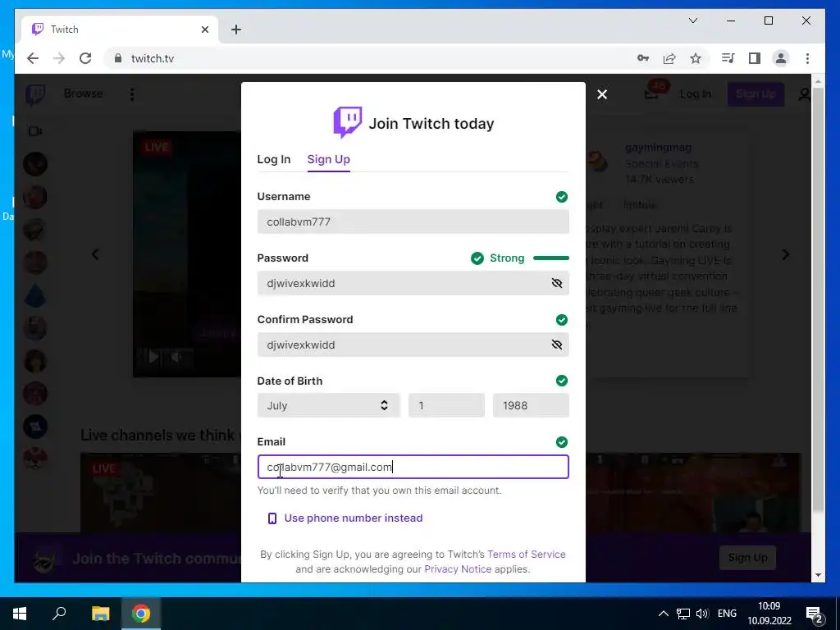Click the ENG language indicator
Image resolution: width=840 pixels, height=630 pixels.
click(x=727, y=614)
